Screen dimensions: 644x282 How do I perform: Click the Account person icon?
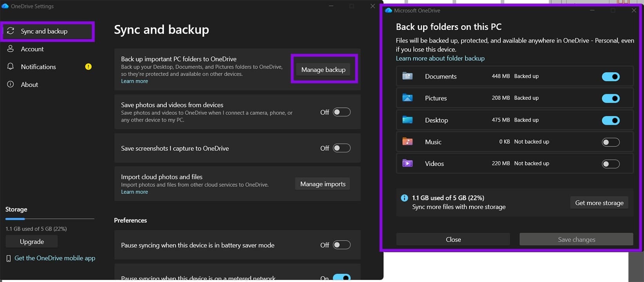tap(11, 49)
